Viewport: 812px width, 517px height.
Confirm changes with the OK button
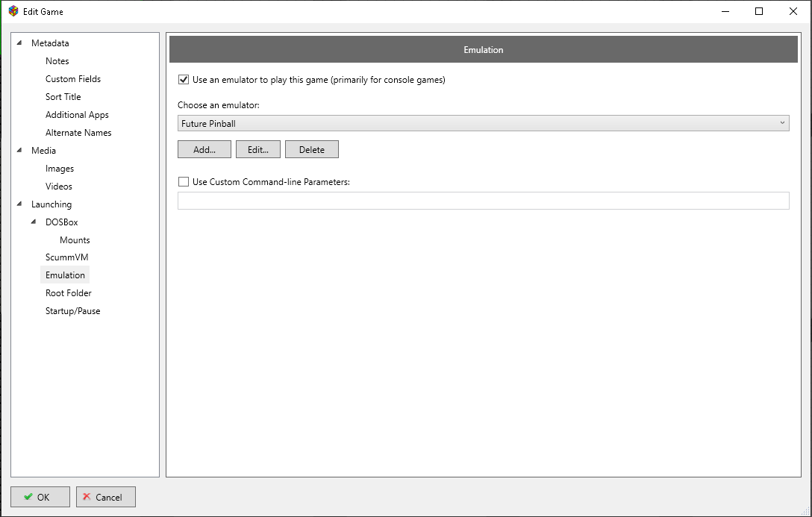[x=40, y=497]
